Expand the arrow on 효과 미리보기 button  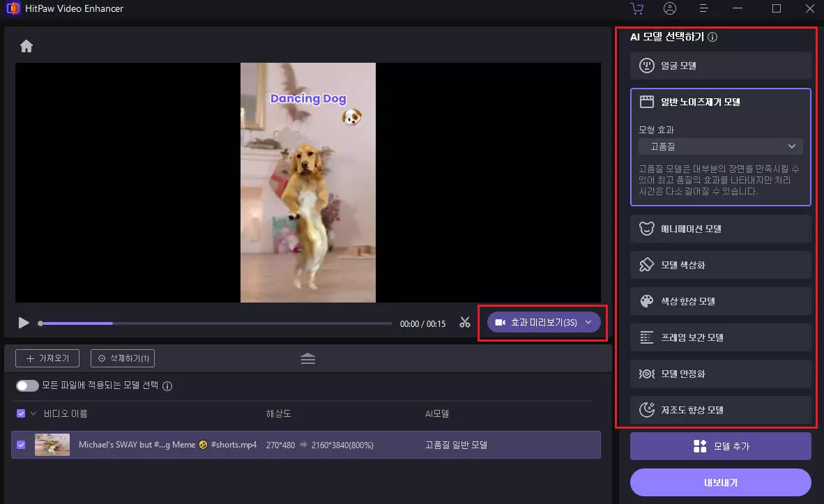(x=588, y=323)
